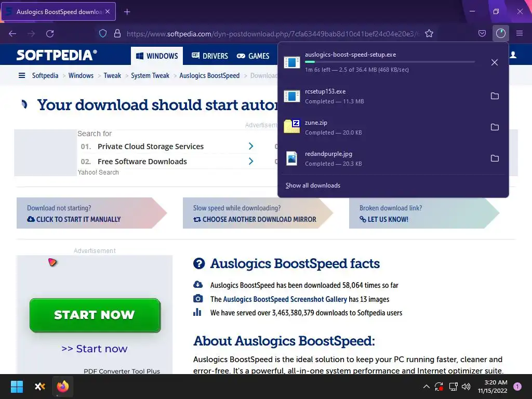The height and width of the screenshot is (399, 532).
Task: Open the Firefox application menu
Action: pyautogui.click(x=519, y=33)
